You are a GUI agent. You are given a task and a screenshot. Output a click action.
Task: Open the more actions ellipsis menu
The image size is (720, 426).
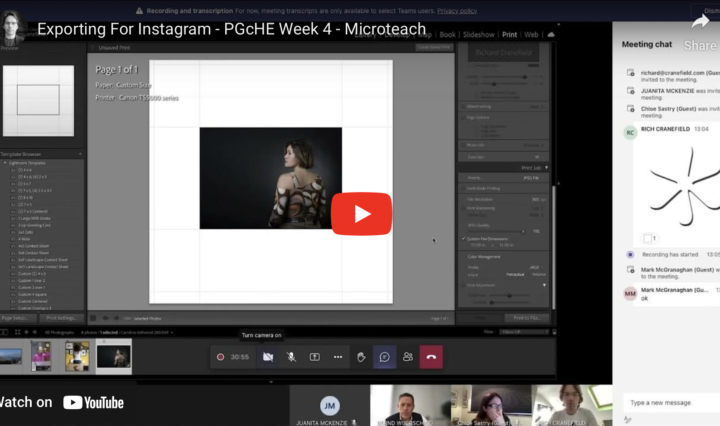coord(338,357)
